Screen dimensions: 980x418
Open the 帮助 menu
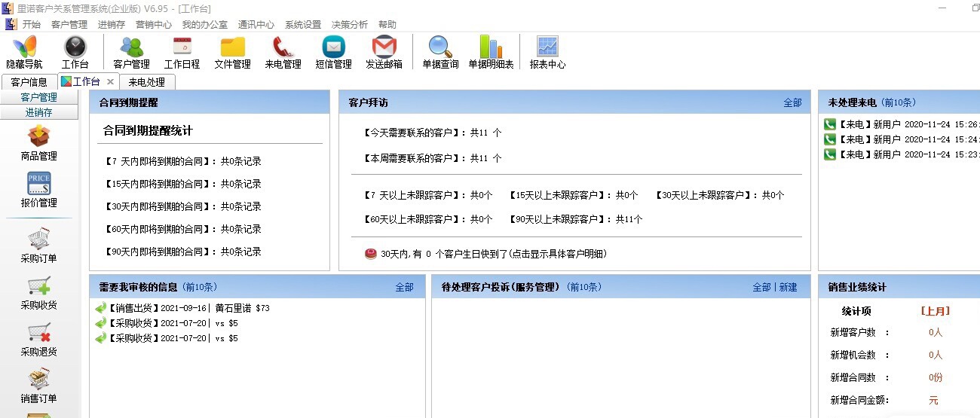click(x=387, y=24)
